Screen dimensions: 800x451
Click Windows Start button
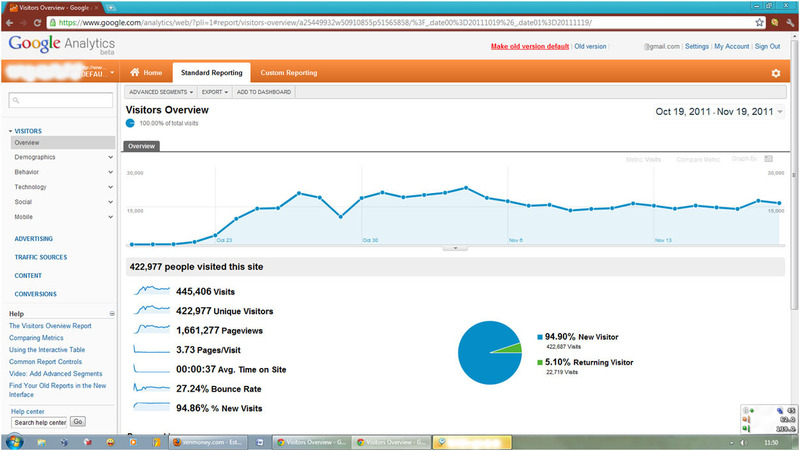coord(14,442)
